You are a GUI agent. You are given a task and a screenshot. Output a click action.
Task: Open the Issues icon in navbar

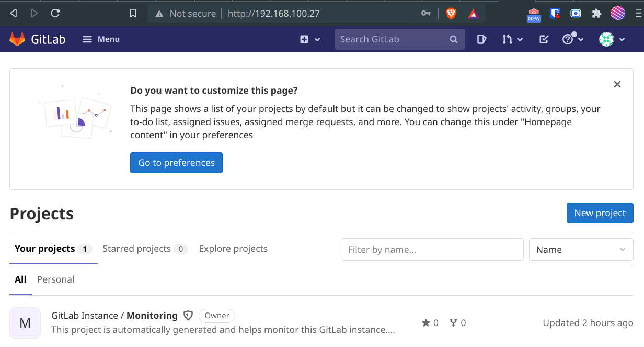(481, 39)
